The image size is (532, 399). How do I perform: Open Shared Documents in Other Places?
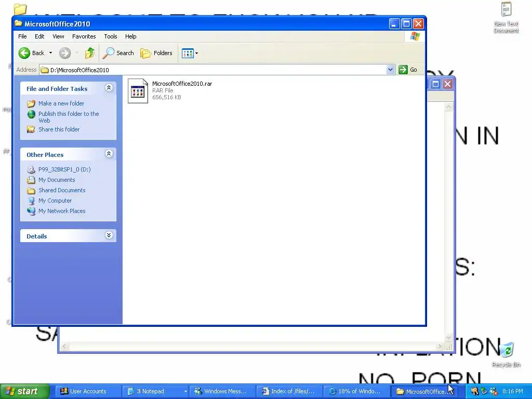coord(62,190)
